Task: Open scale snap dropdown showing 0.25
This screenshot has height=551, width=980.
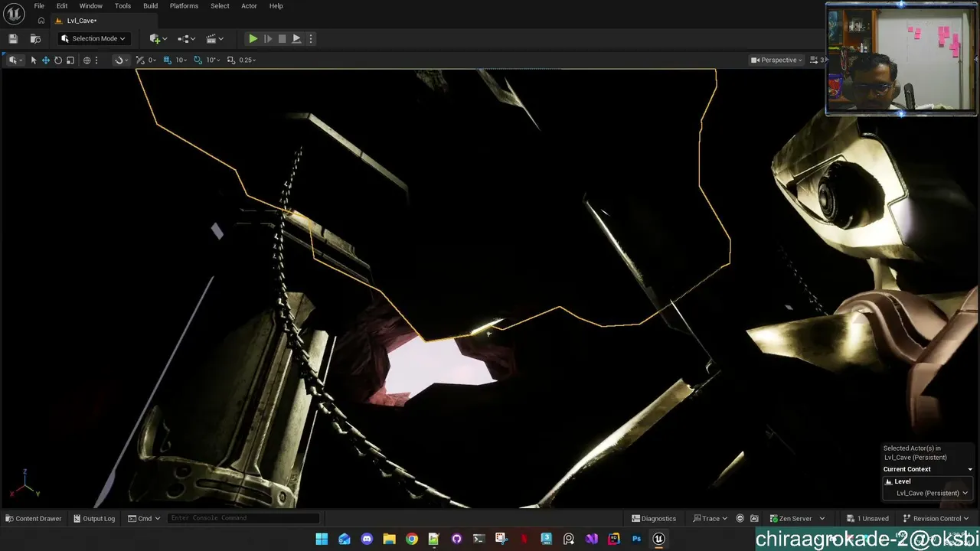Action: pyautogui.click(x=247, y=60)
